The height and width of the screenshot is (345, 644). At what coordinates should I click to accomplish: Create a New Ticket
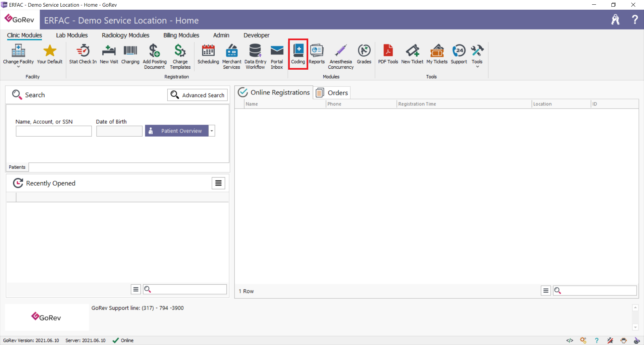tap(412, 54)
